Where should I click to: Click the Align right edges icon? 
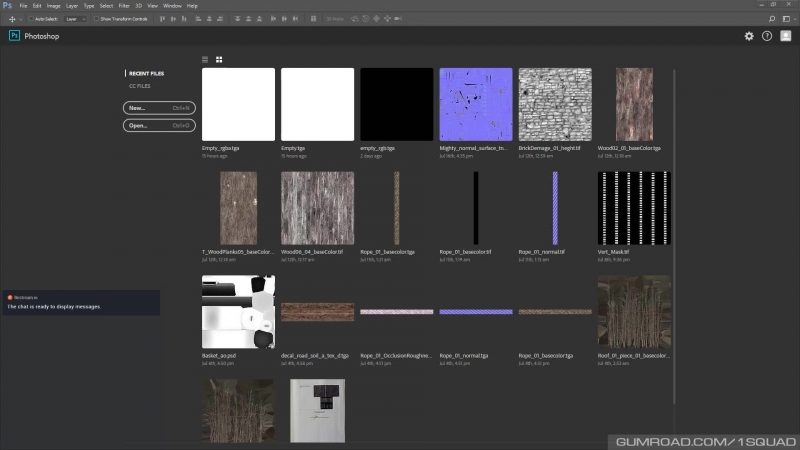[220, 19]
